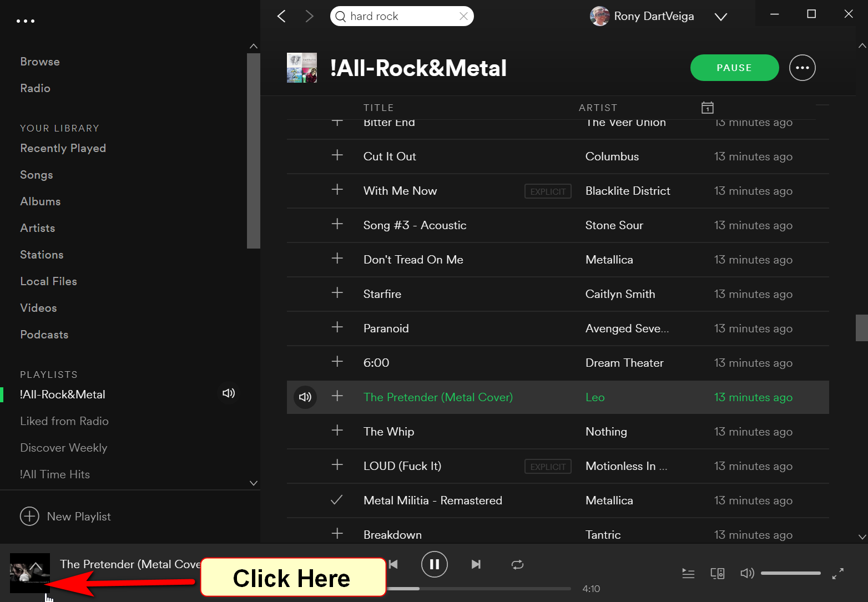The image size is (868, 602).
Task: Open the play queue
Action: [x=688, y=573]
